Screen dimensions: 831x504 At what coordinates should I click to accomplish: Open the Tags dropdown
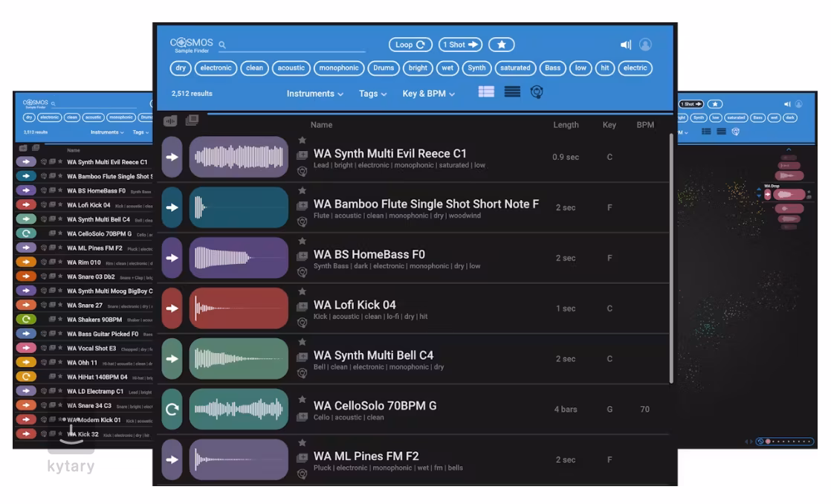372,94
